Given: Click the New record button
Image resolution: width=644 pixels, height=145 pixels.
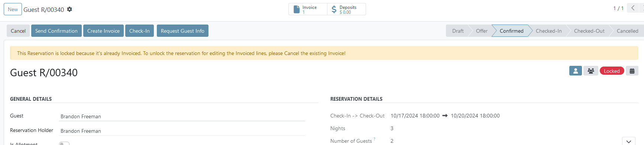Looking at the screenshot, I should 13,9.
